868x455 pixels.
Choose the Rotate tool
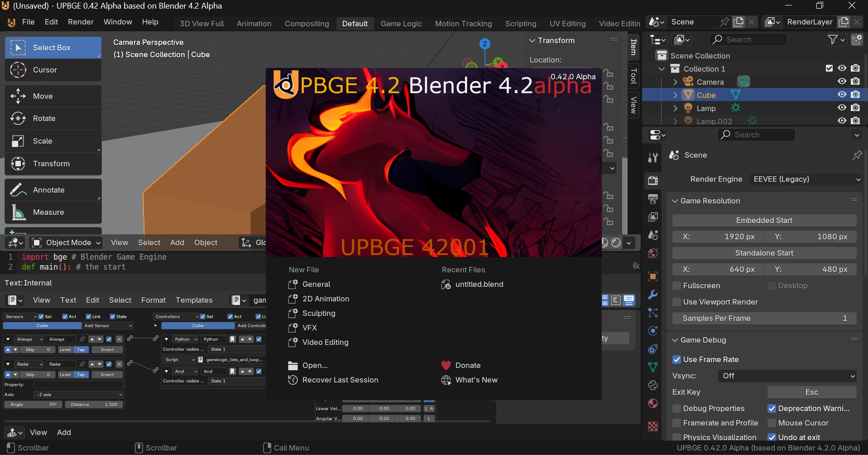click(x=53, y=118)
